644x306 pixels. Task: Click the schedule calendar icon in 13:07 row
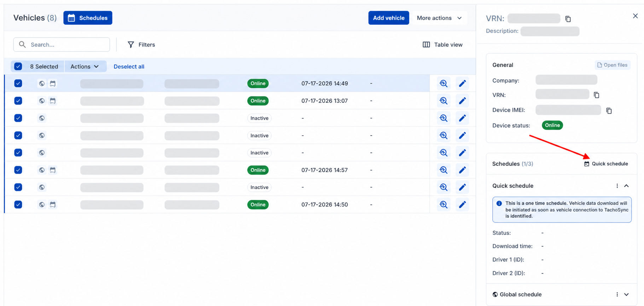click(53, 101)
